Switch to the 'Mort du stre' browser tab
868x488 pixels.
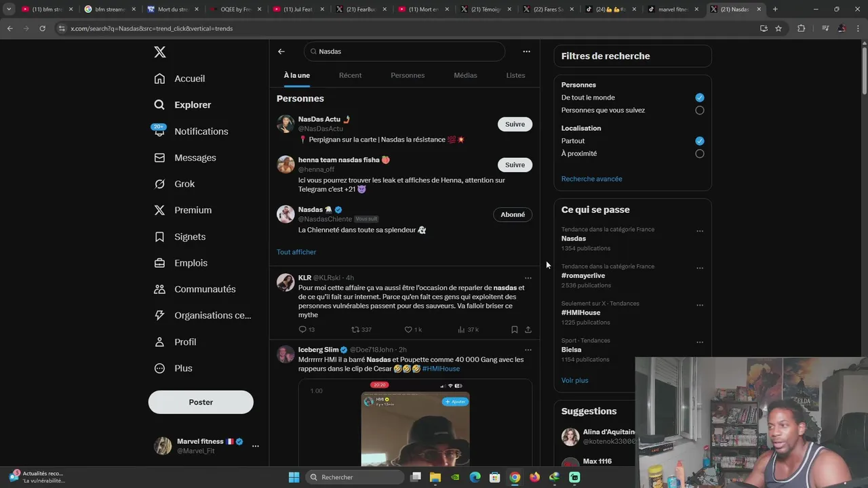pos(172,9)
